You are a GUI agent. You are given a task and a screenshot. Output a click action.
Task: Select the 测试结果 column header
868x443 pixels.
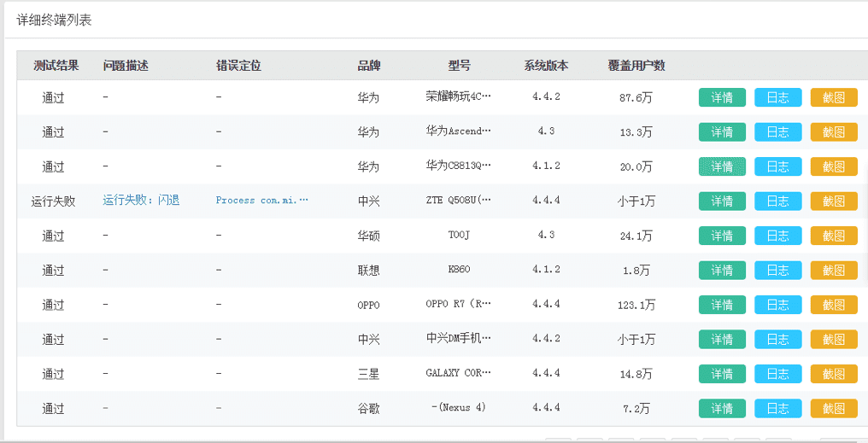coord(56,66)
